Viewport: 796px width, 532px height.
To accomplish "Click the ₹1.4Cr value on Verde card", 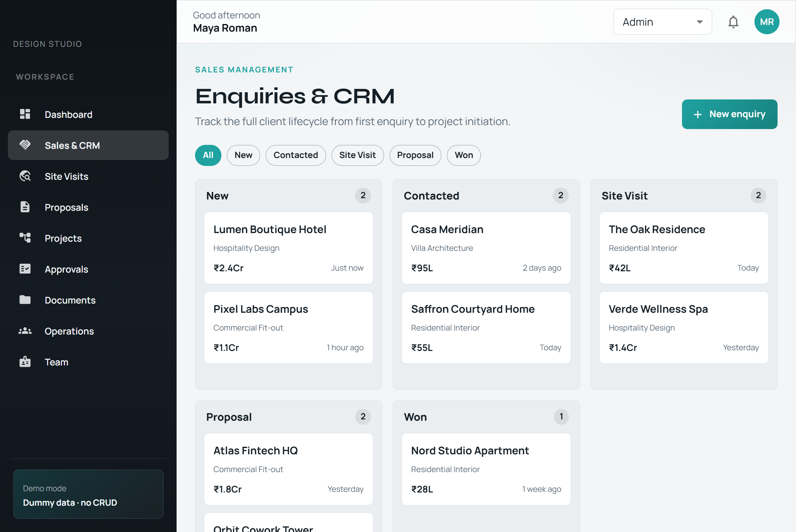I will click(623, 348).
